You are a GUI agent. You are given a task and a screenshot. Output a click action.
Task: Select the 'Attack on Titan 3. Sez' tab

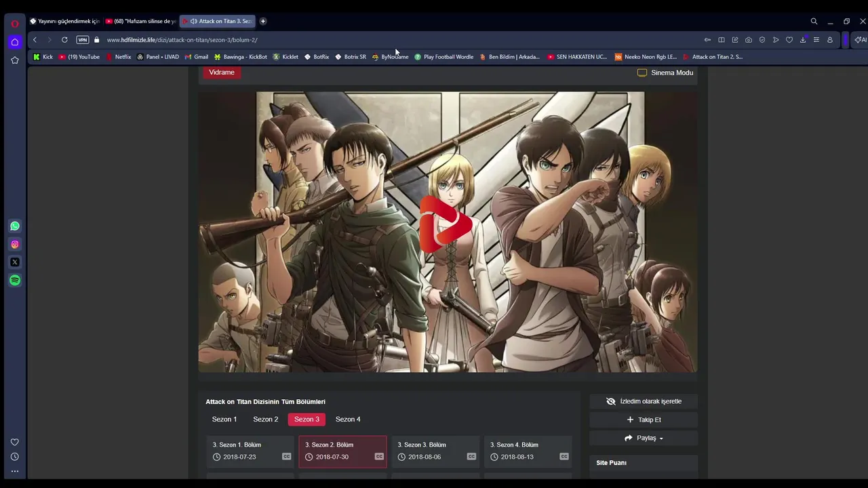pos(218,21)
